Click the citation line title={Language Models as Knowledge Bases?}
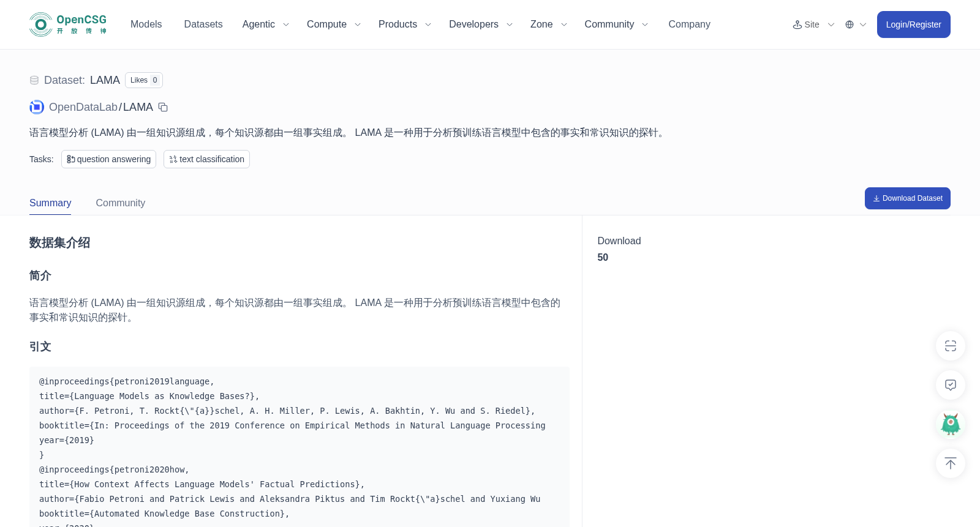 [149, 396]
